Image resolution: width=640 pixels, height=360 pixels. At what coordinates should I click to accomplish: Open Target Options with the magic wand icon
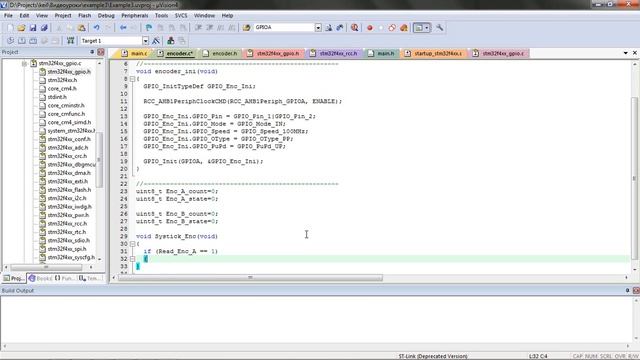[x=156, y=41]
